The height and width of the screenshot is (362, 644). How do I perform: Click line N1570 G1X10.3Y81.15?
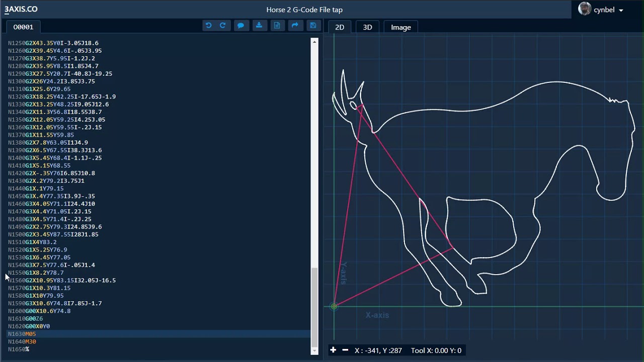39,288
